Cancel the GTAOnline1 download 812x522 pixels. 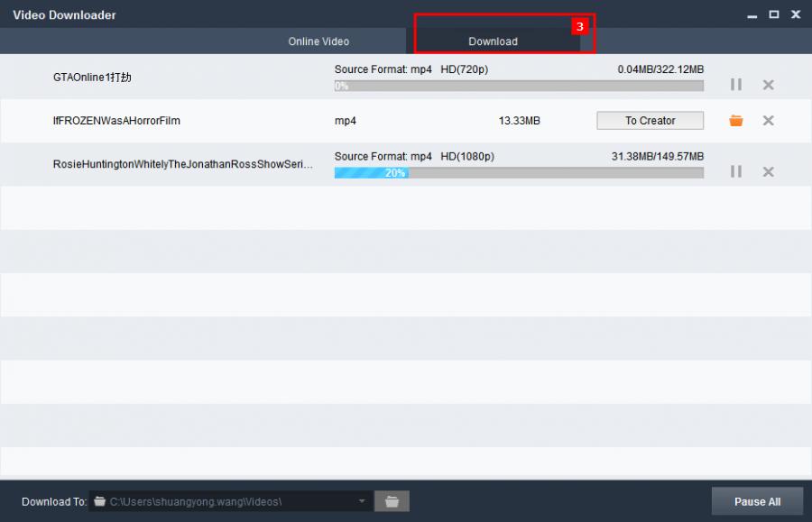768,85
